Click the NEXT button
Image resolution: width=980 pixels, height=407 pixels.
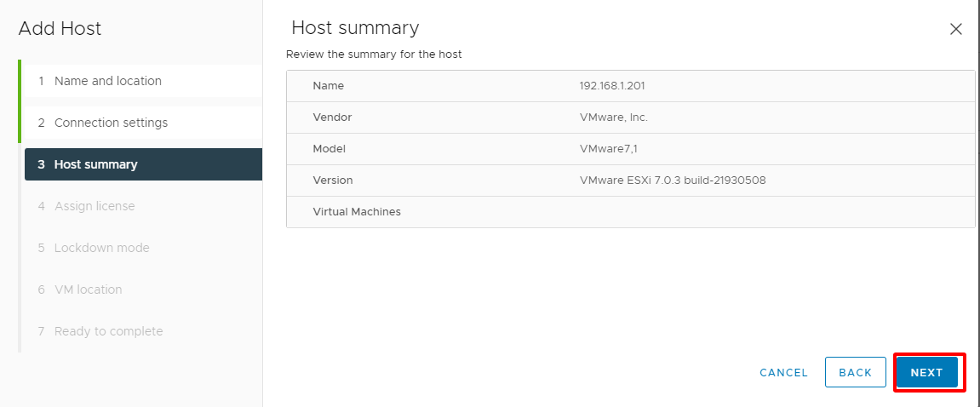[927, 373]
